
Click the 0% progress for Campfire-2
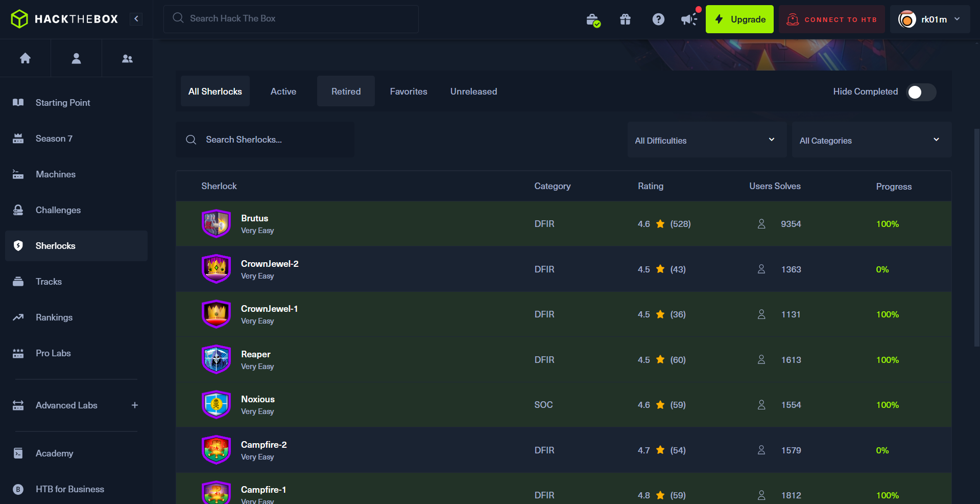pyautogui.click(x=882, y=450)
